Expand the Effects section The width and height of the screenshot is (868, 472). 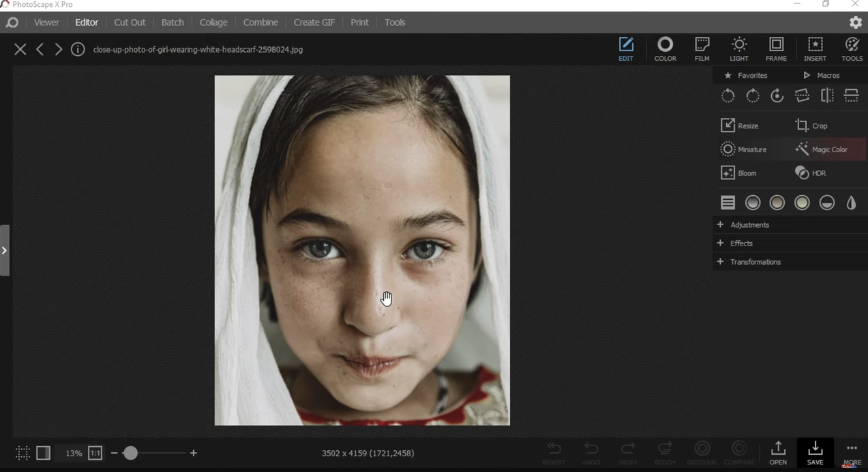pyautogui.click(x=741, y=244)
